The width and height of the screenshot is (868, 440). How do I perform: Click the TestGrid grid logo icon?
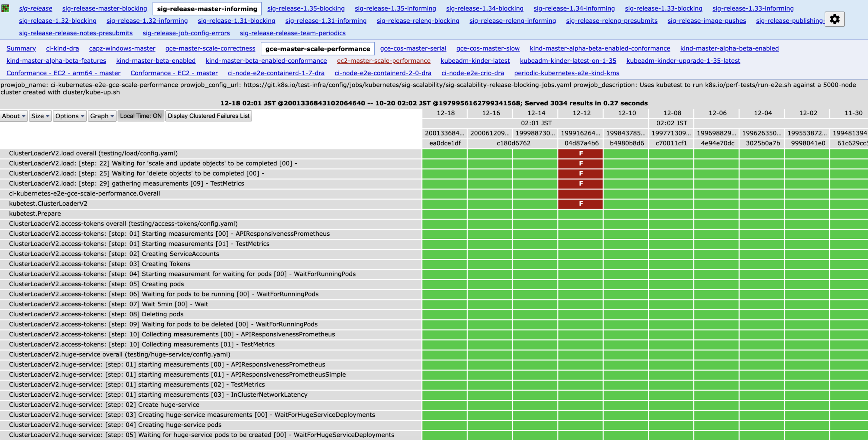[5, 8]
